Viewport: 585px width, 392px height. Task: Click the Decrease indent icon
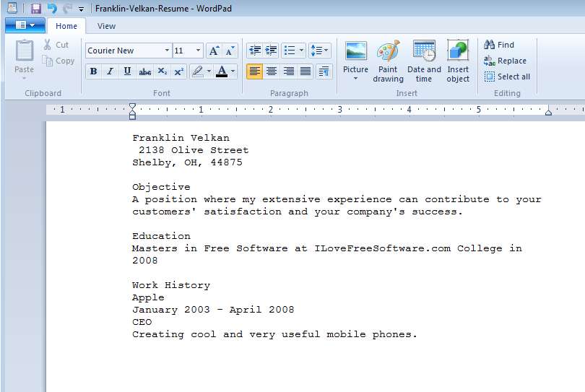(x=255, y=51)
